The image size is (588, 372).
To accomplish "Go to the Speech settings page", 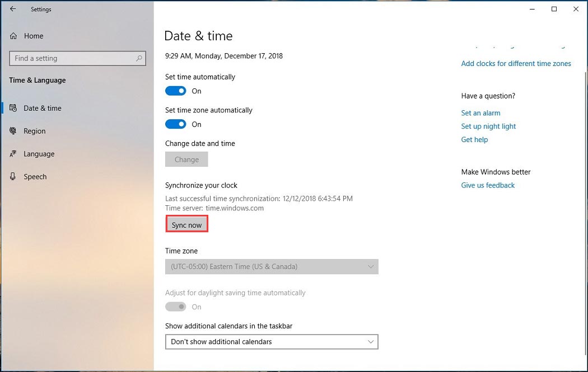I will point(35,177).
